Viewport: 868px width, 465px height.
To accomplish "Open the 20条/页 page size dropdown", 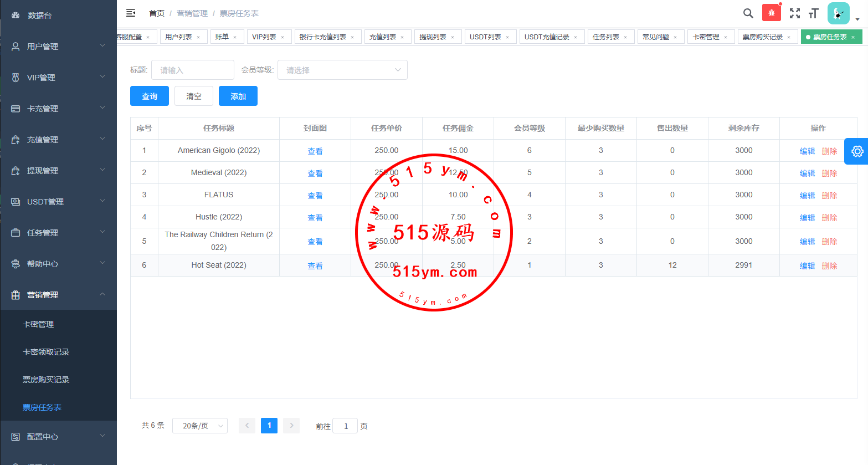I will click(x=199, y=426).
